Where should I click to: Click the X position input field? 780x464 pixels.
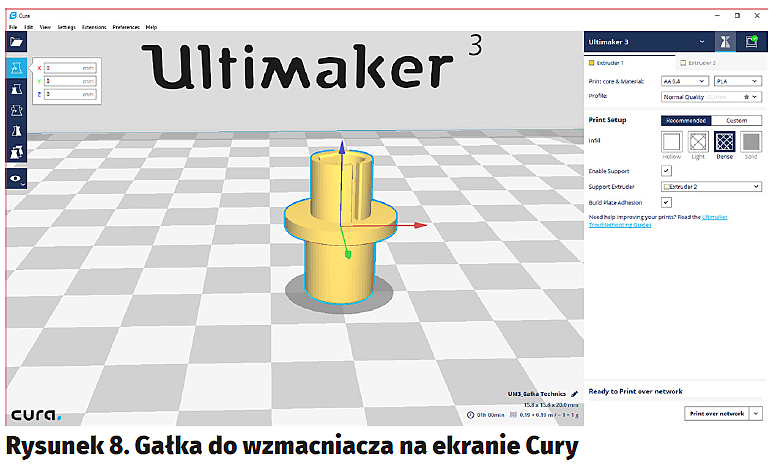71,68
